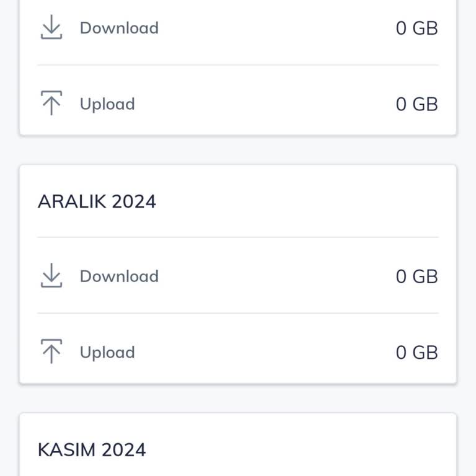Image resolution: width=476 pixels, height=476 pixels.
Task: Select the Download label in the topmost card
Action: 119,28
